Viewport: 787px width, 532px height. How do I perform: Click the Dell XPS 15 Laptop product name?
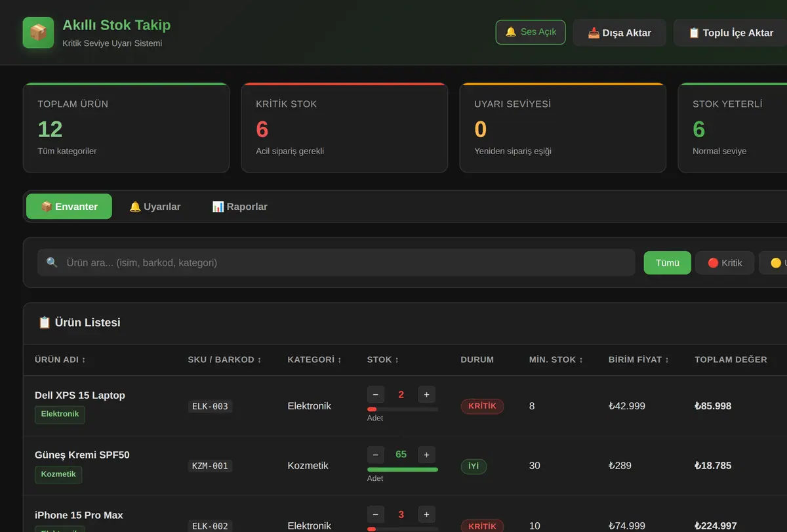pos(80,396)
